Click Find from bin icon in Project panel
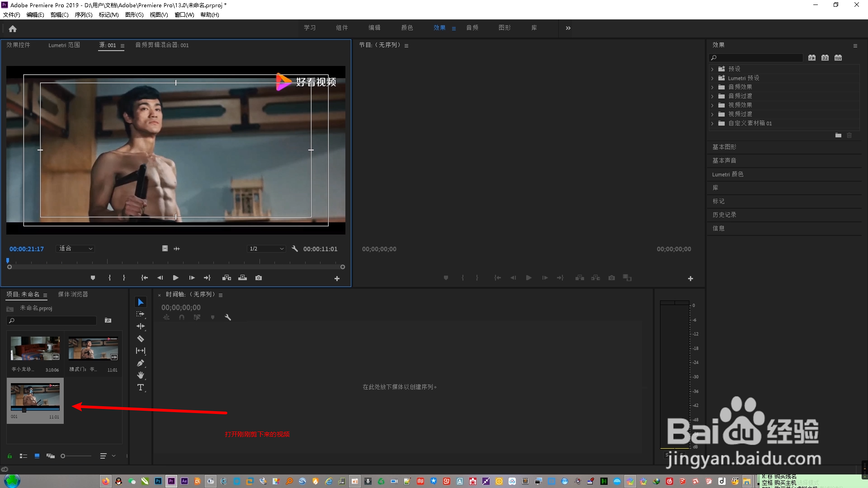The height and width of the screenshot is (488, 868). click(108, 320)
